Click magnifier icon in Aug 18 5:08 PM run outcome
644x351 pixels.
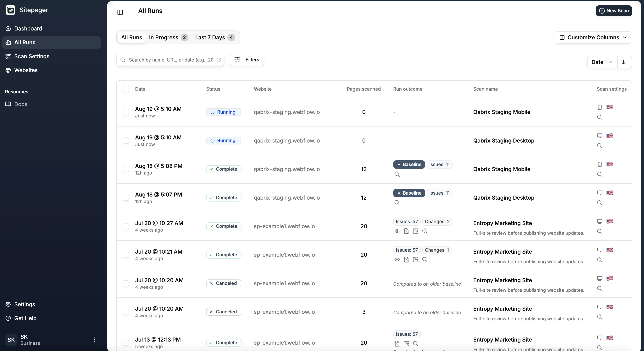click(x=397, y=174)
